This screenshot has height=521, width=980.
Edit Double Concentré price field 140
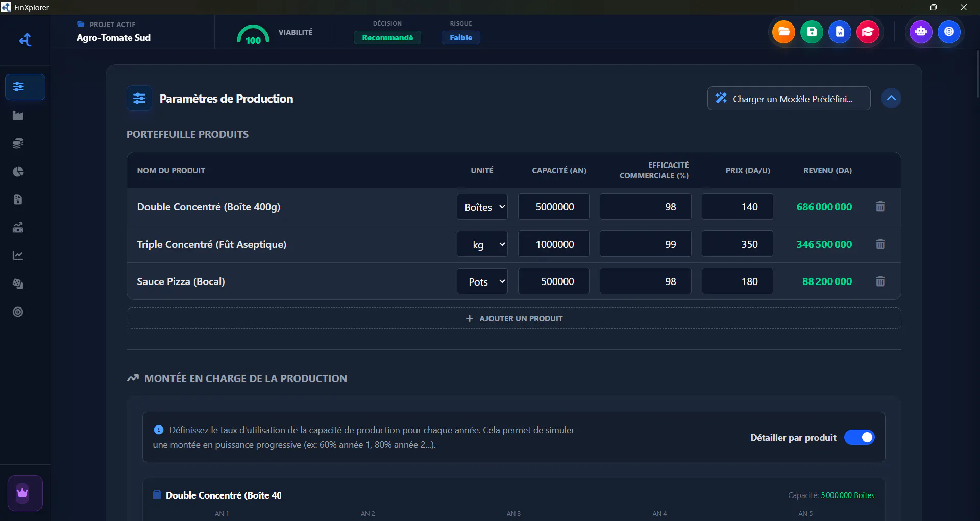click(738, 207)
